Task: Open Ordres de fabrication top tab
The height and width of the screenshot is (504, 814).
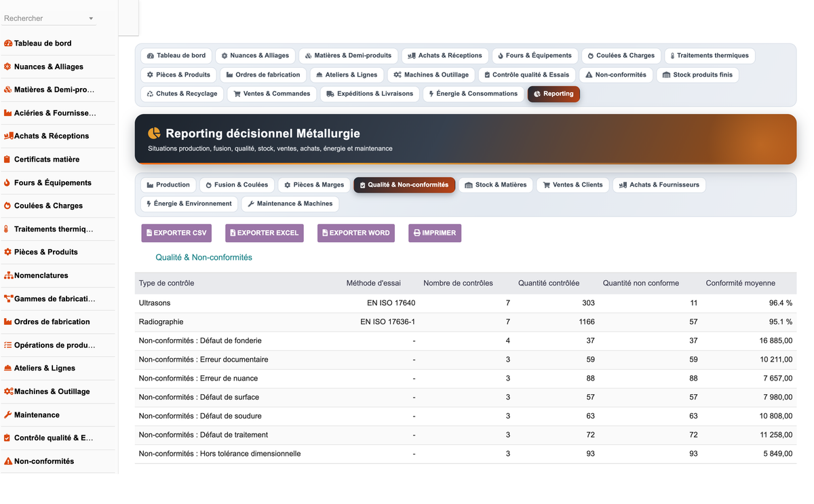Action: 263,75
